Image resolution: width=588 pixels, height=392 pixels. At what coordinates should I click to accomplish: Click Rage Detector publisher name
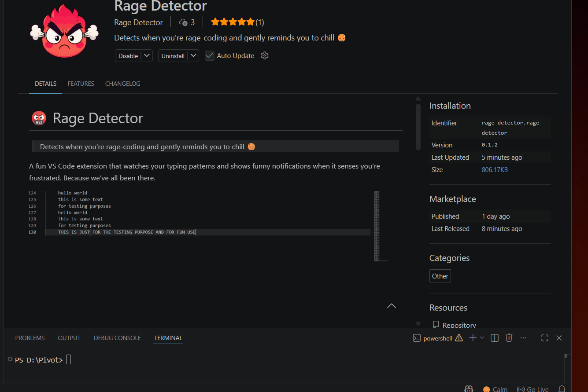point(138,22)
